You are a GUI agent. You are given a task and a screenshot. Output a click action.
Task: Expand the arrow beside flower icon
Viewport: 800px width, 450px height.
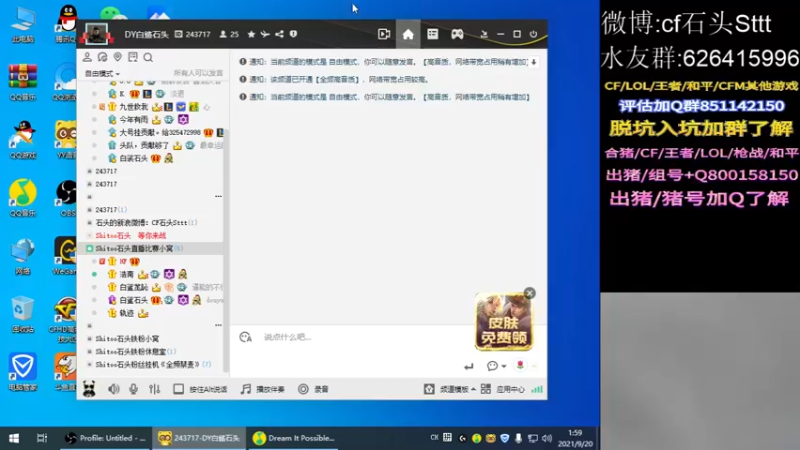[534, 366]
